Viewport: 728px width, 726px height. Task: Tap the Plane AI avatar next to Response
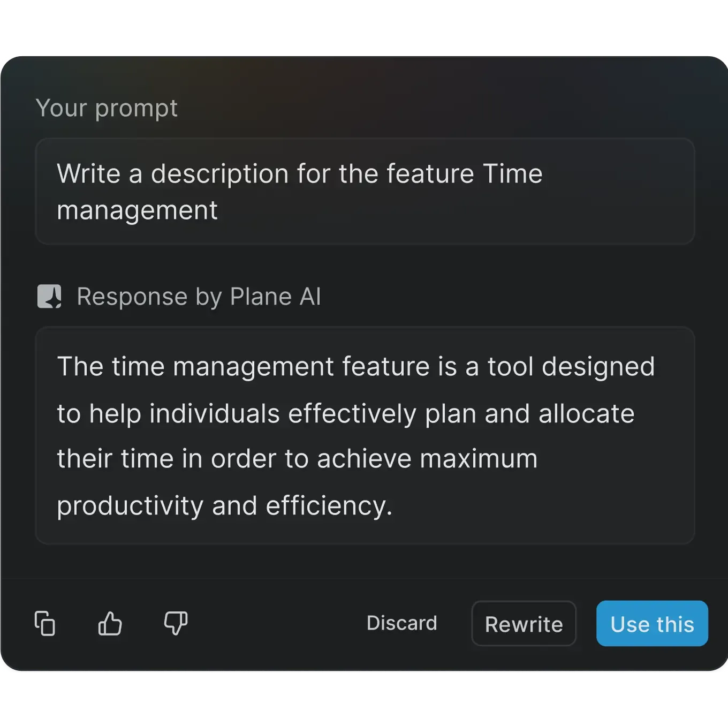[51, 296]
